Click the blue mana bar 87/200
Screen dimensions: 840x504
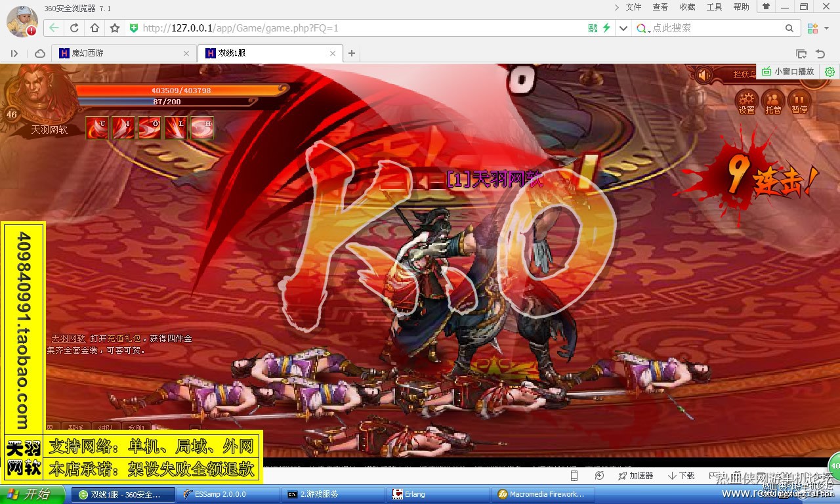coord(167,102)
